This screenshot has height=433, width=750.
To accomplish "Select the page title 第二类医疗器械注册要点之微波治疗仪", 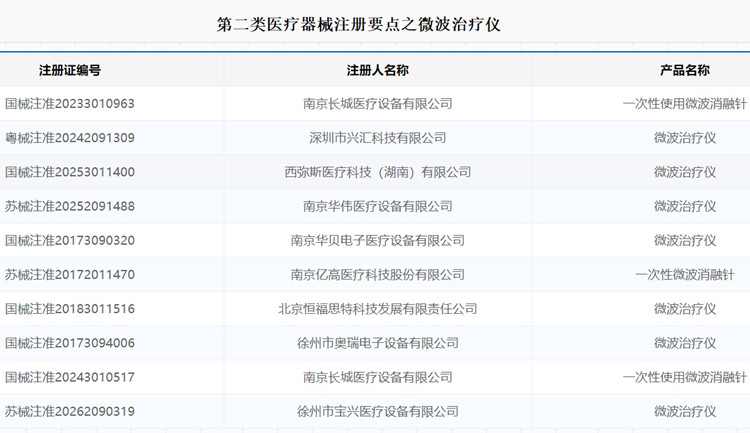I will [x=358, y=24].
